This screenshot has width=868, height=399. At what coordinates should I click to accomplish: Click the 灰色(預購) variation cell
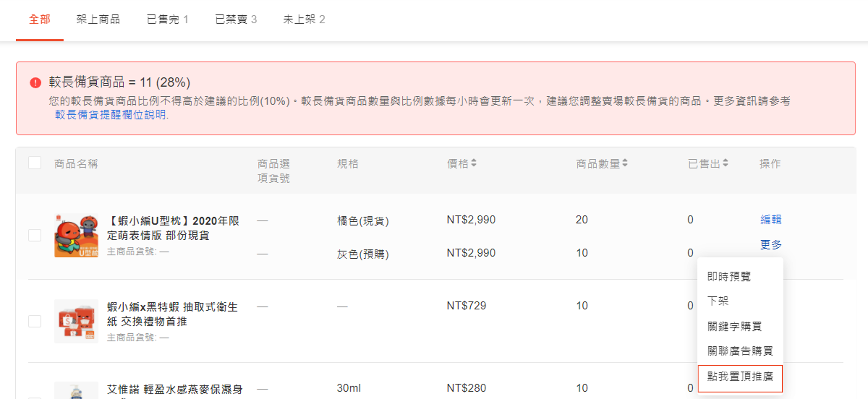pyautogui.click(x=363, y=254)
